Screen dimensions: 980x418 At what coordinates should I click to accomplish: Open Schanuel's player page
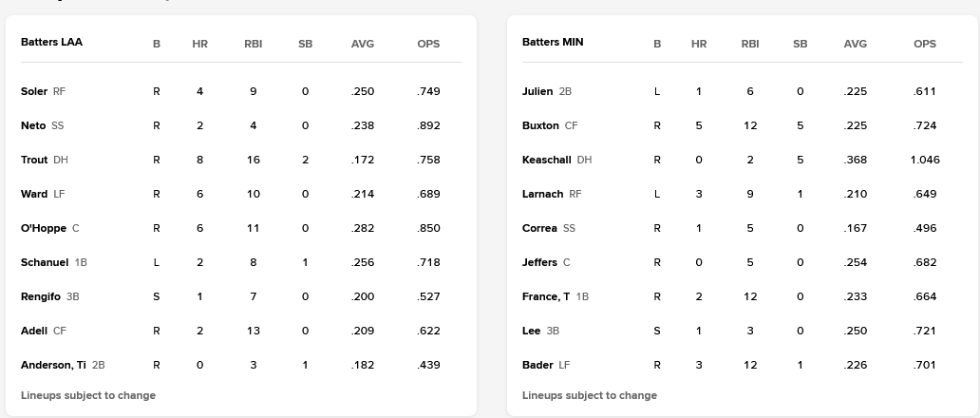[45, 262]
